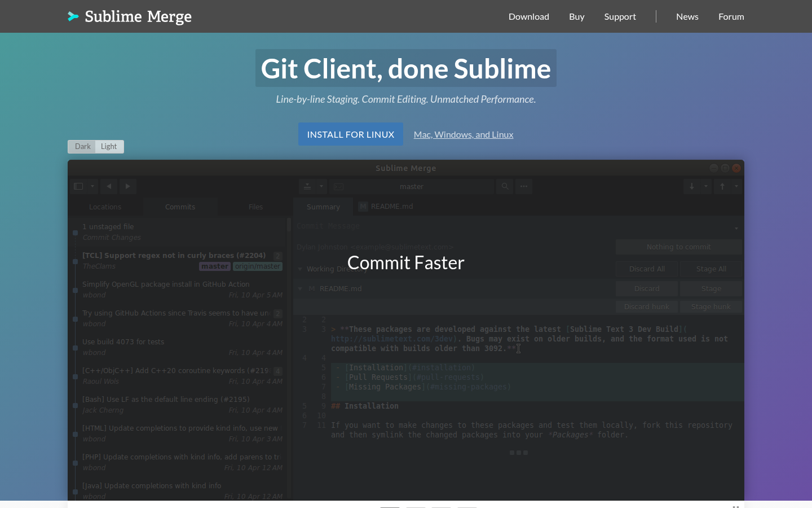The height and width of the screenshot is (508, 812).
Task: Collapse the README.md file diff
Action: pos(300,289)
